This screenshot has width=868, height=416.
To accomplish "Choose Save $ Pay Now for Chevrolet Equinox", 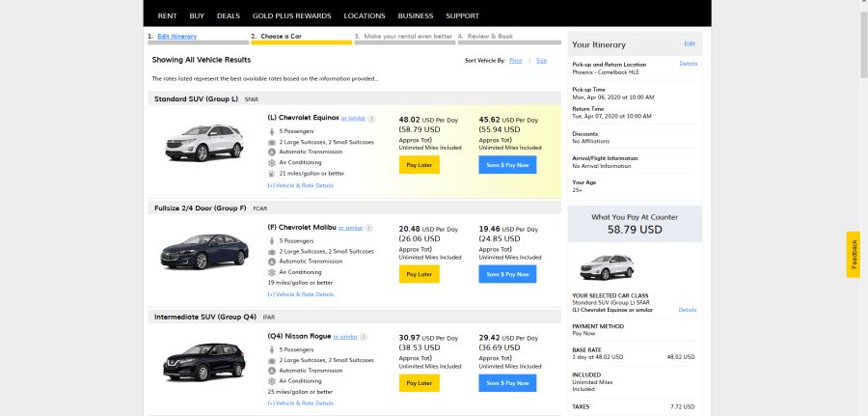I will coord(507,164).
